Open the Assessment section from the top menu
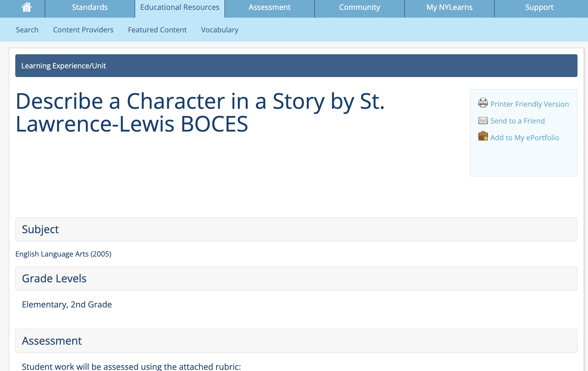The image size is (588, 371). (269, 7)
